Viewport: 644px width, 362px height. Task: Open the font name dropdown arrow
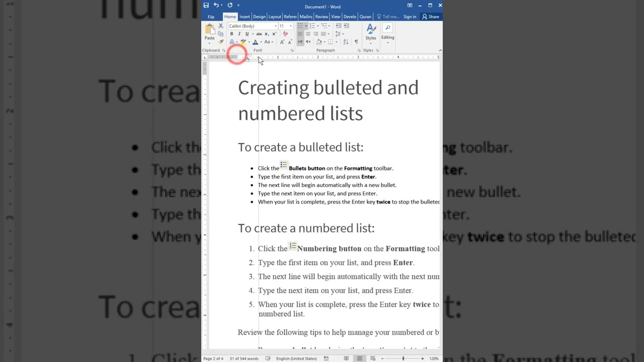276,26
